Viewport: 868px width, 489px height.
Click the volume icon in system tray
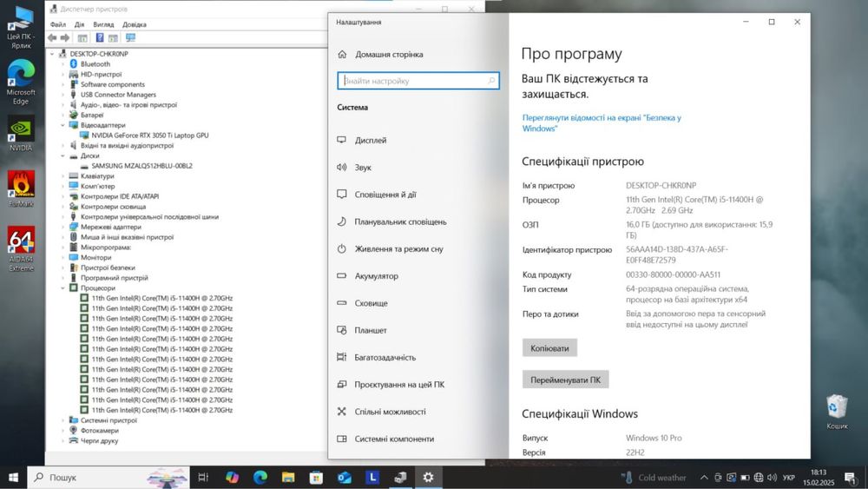(773, 478)
